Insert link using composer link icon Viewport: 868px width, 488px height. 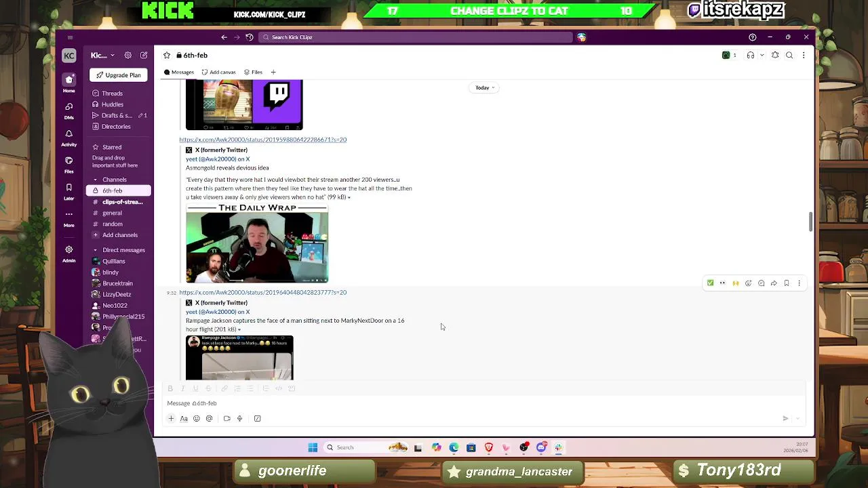pyautogui.click(x=224, y=388)
